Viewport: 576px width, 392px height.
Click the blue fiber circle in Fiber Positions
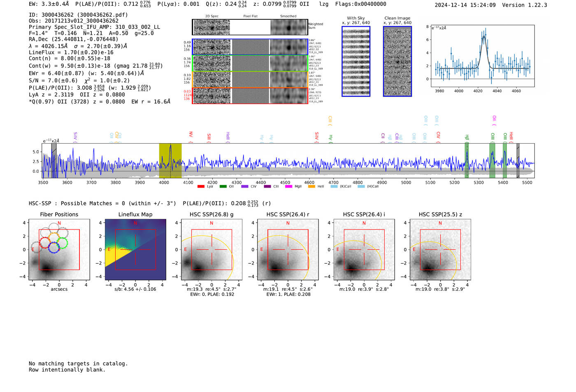[x=54, y=248]
